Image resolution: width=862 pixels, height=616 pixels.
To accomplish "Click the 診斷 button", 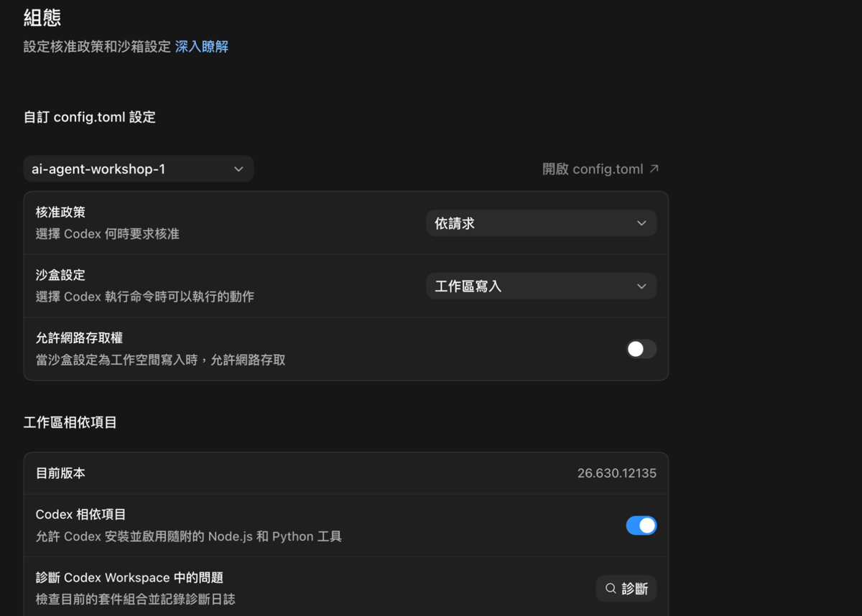I will click(626, 589).
